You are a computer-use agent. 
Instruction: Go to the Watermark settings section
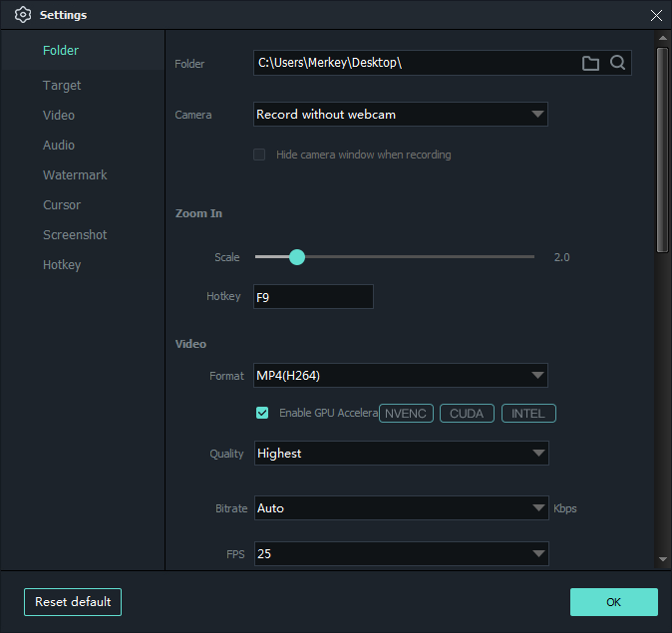75,175
